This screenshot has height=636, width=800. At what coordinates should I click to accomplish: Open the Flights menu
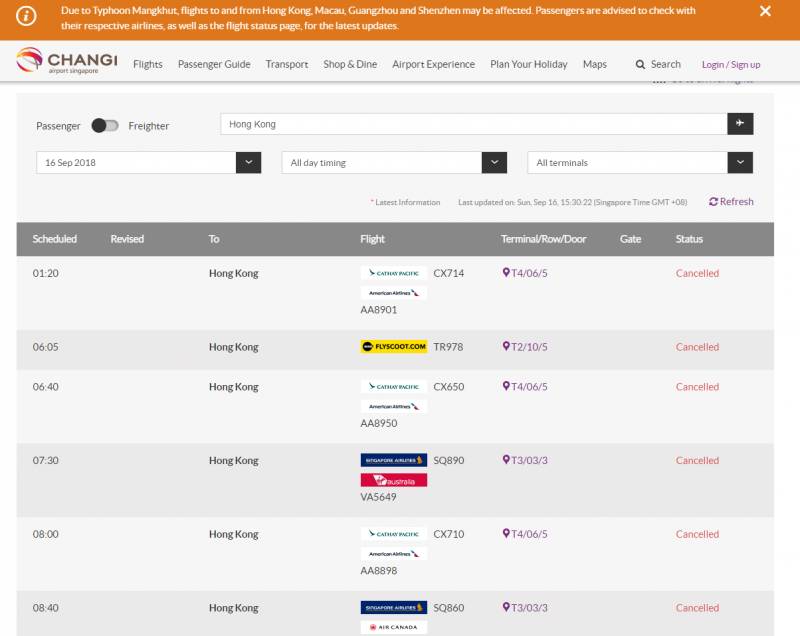[x=148, y=64]
